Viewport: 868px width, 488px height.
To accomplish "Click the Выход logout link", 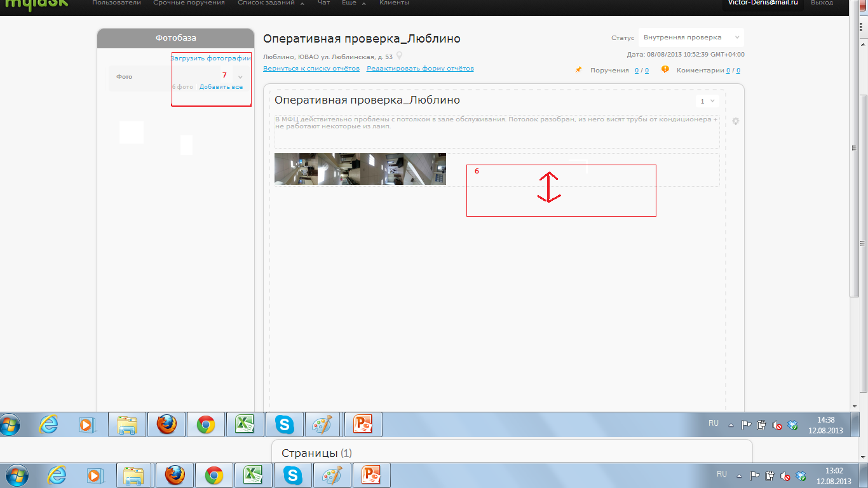I will click(x=822, y=3).
